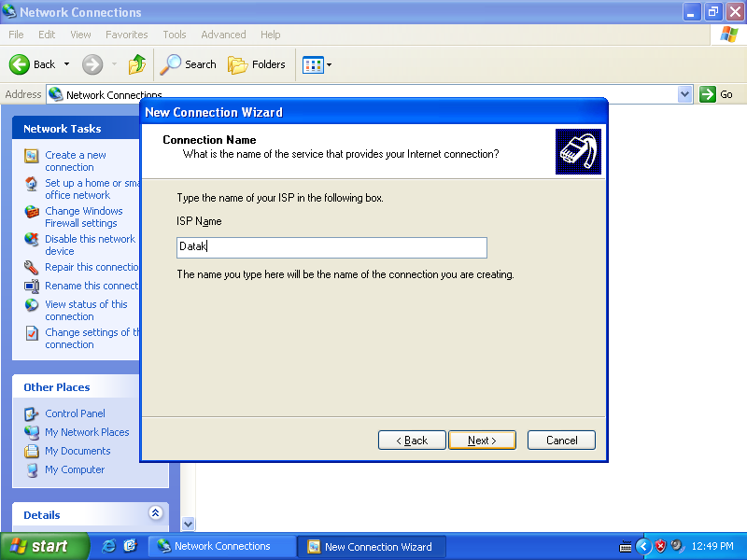The image size is (747, 560).
Task: Click Change settings of this connection link
Action: pos(92,338)
